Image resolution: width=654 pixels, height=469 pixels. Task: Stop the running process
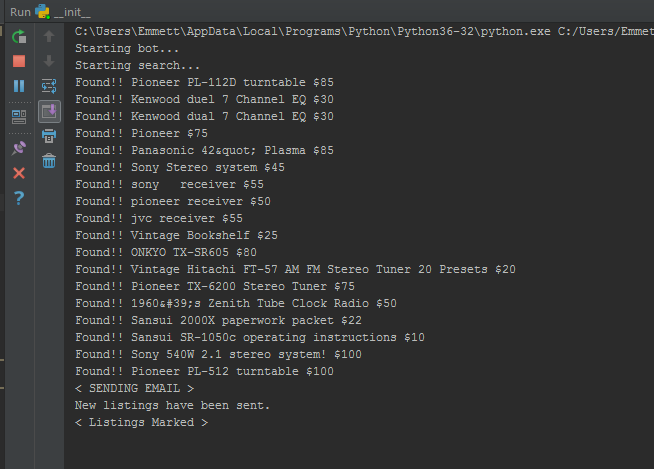point(19,61)
